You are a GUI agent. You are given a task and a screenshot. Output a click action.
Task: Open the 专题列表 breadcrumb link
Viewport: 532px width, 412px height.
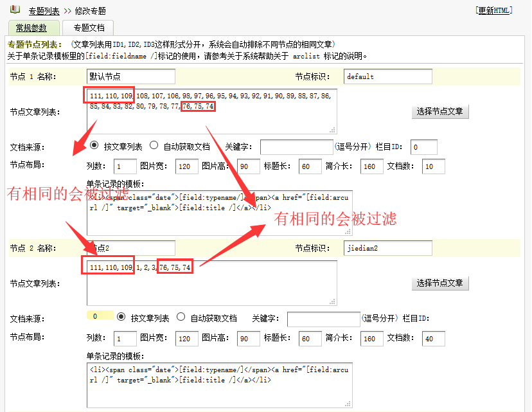45,11
